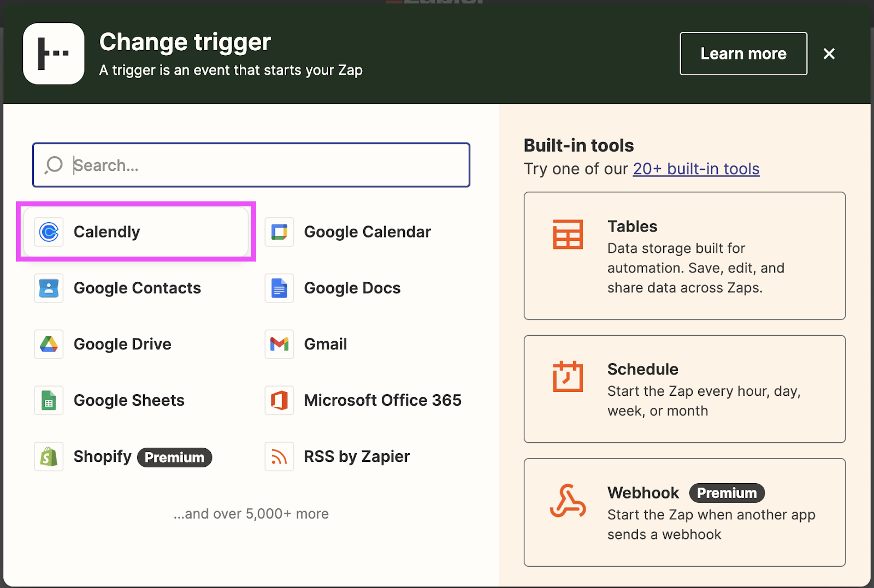874x588 pixels.
Task: Close the Change trigger dialog
Action: click(x=829, y=54)
